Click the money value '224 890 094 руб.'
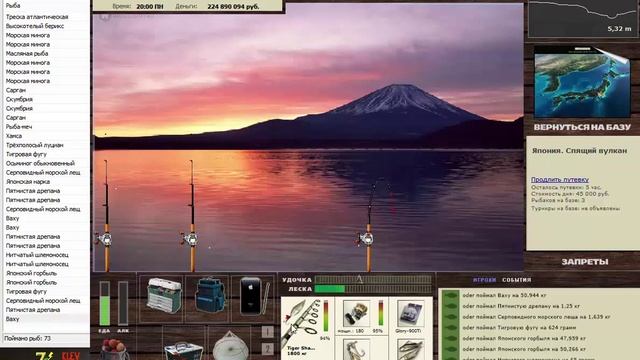Screen dimensions: 640x360 233,7
